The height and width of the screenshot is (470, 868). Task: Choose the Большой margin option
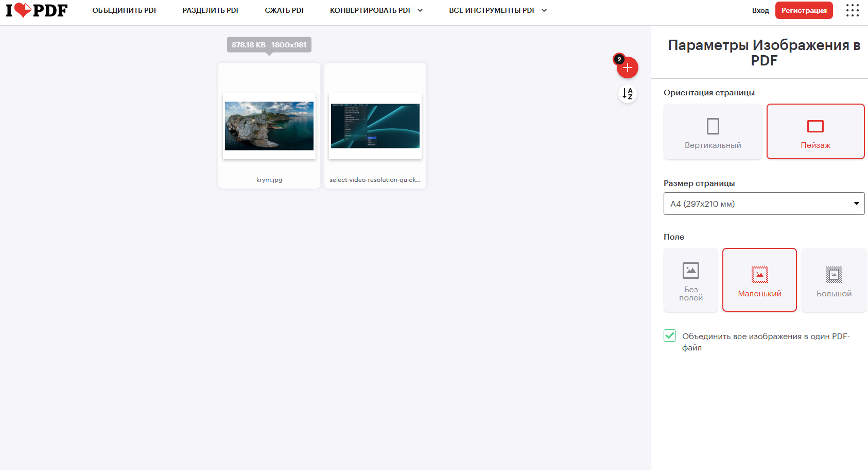(x=834, y=280)
